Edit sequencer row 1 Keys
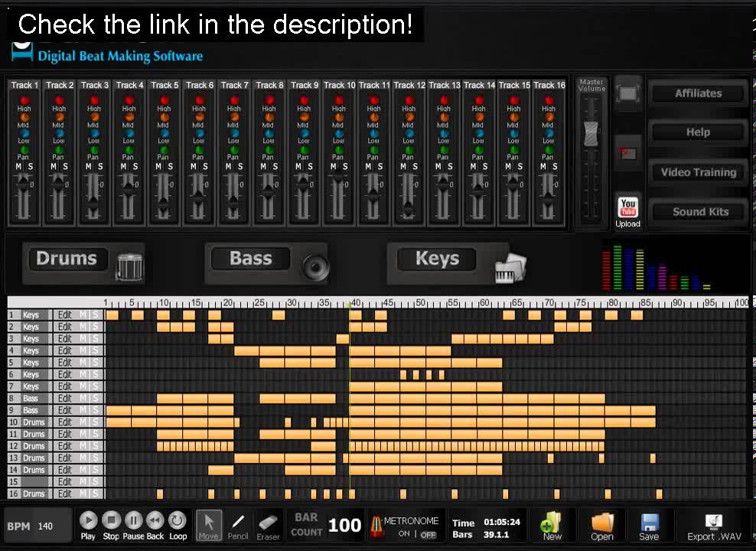 64,315
